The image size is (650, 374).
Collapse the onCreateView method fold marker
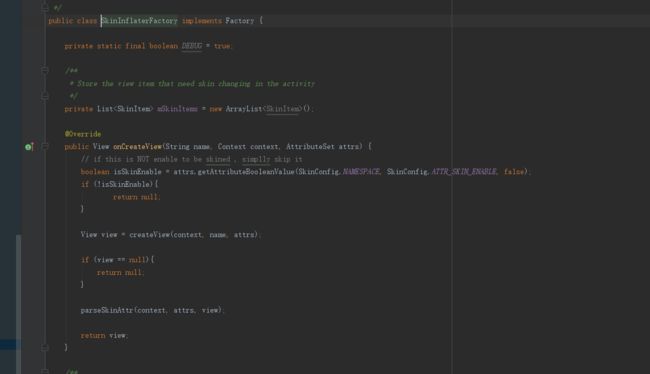pos(45,146)
